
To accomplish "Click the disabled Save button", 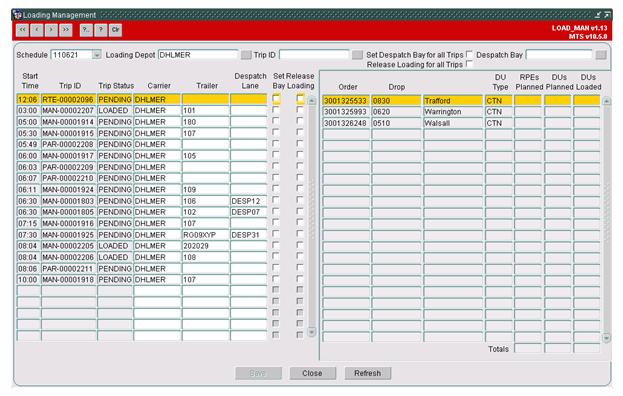I will (x=258, y=373).
